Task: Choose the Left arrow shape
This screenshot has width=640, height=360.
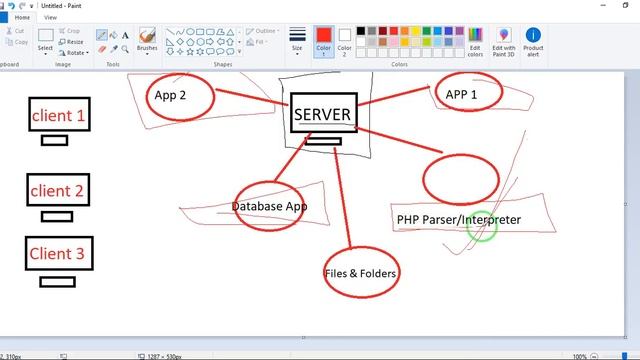Action: pos(220,42)
